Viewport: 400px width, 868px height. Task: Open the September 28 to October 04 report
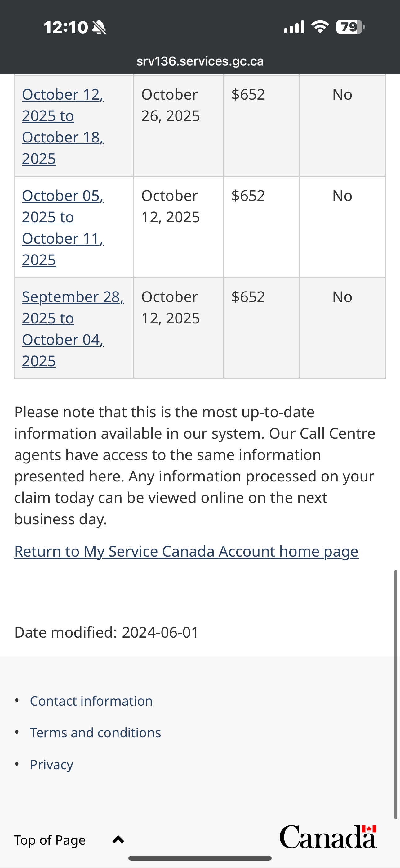tap(73, 328)
